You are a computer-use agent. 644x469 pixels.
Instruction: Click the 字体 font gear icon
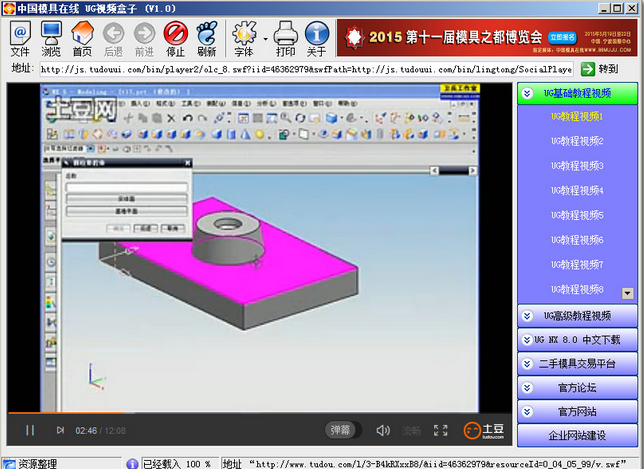pyautogui.click(x=244, y=39)
